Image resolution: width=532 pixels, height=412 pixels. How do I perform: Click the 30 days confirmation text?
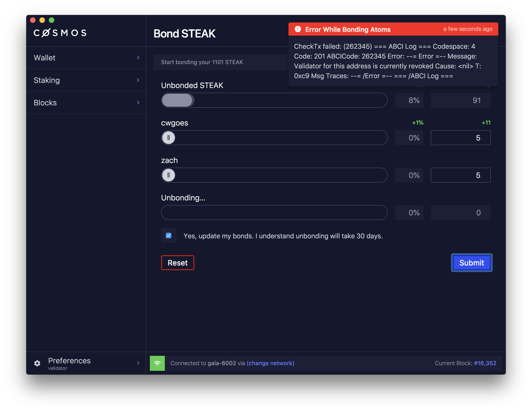click(283, 236)
